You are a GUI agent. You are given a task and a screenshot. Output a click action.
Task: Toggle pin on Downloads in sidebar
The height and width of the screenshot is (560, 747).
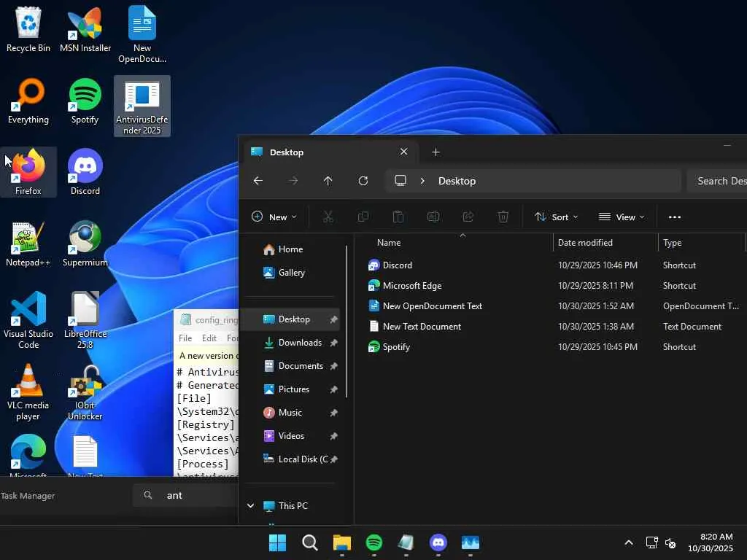333,343
